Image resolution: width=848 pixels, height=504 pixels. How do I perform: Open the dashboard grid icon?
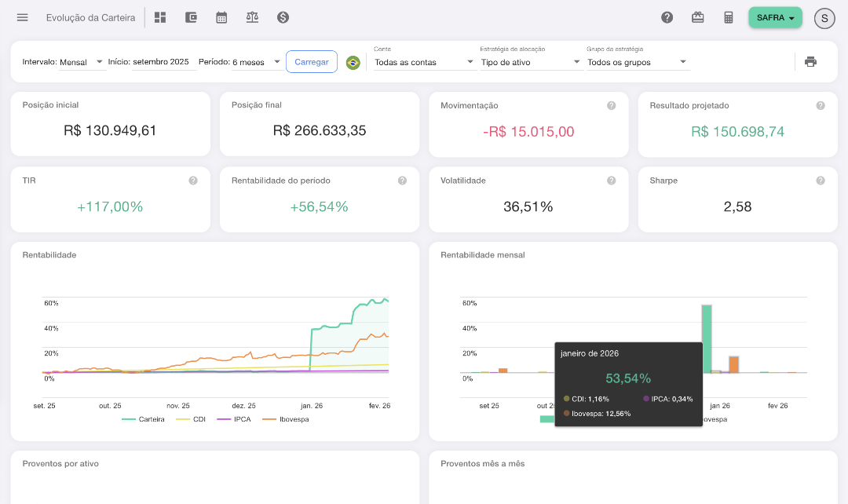[x=160, y=17]
